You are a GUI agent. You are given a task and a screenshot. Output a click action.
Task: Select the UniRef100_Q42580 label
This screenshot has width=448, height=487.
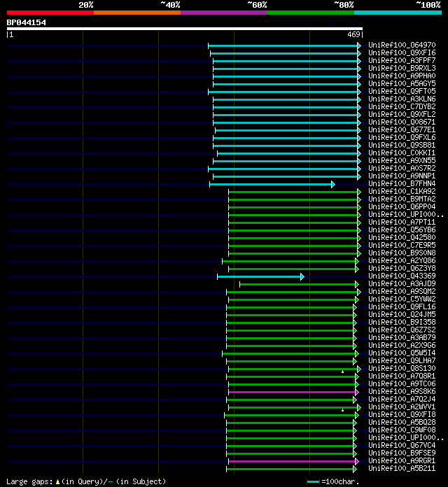coord(402,238)
